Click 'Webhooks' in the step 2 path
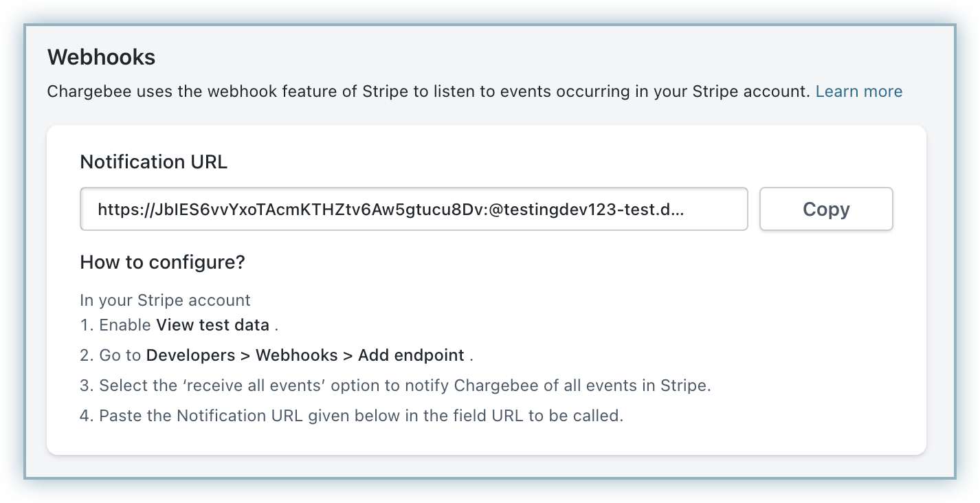 coord(296,355)
